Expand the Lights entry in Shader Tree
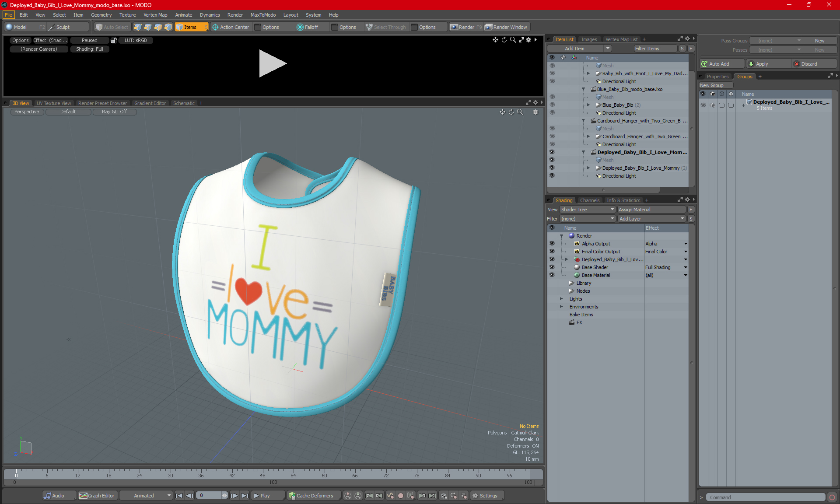Image resolution: width=840 pixels, height=504 pixels. click(561, 299)
